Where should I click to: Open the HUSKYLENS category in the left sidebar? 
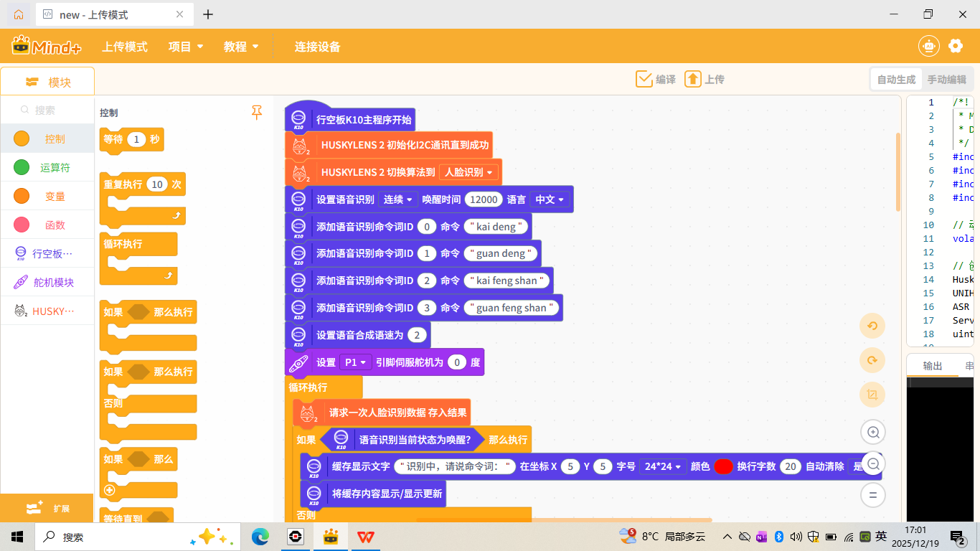[x=47, y=311]
